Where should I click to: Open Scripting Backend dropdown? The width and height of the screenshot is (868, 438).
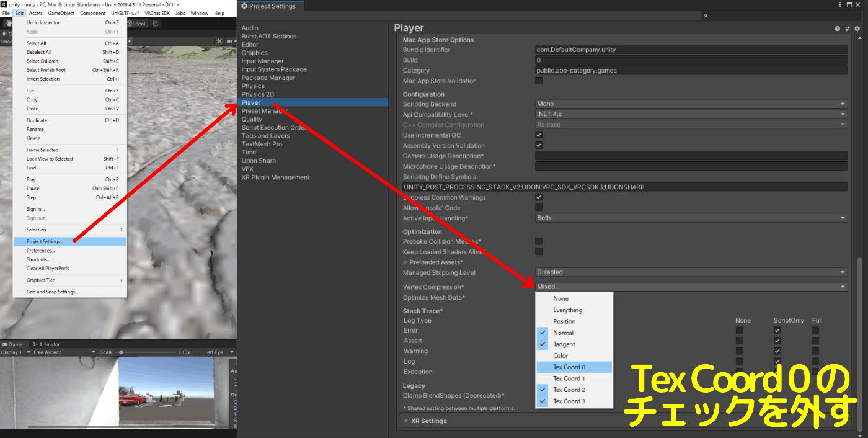click(691, 104)
